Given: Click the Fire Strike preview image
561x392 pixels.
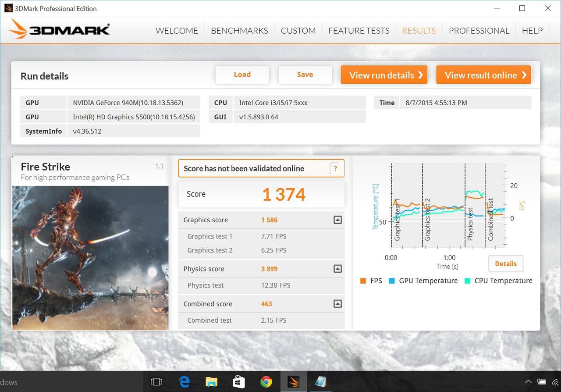Looking at the screenshot, I should tap(90, 258).
